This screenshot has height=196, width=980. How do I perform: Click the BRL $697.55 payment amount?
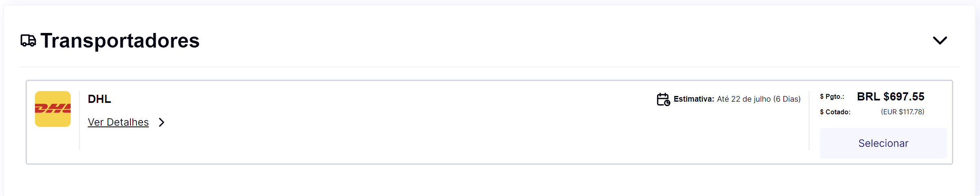tap(890, 97)
